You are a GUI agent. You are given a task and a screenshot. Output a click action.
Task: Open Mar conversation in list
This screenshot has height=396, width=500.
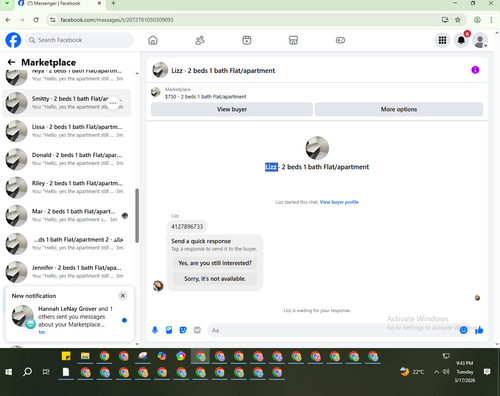(x=67, y=216)
